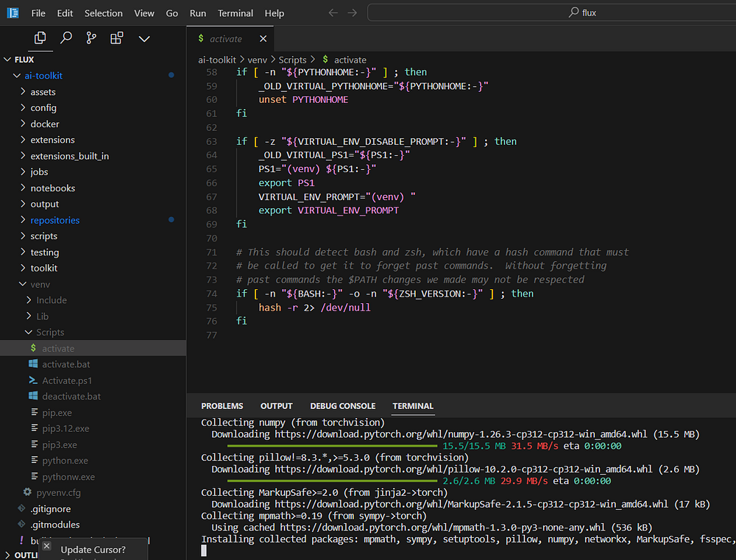Expand the assets folder

pyautogui.click(x=43, y=92)
